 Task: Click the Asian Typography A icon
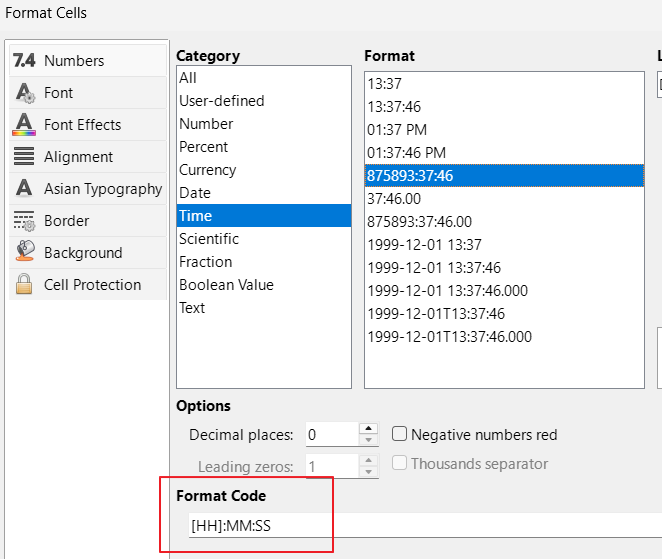(24, 187)
